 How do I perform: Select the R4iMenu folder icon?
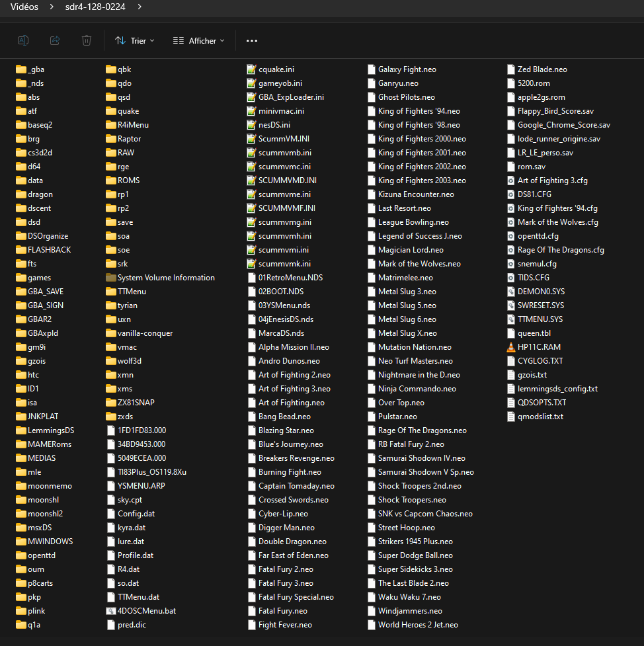[x=111, y=125]
